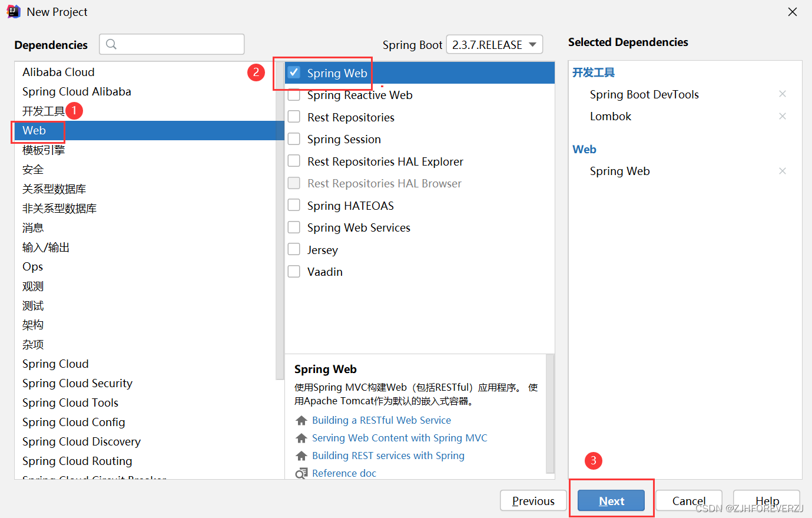This screenshot has height=518, width=812.
Task: Click home icon beside Building a RESTful Web Service
Action: coord(301,420)
